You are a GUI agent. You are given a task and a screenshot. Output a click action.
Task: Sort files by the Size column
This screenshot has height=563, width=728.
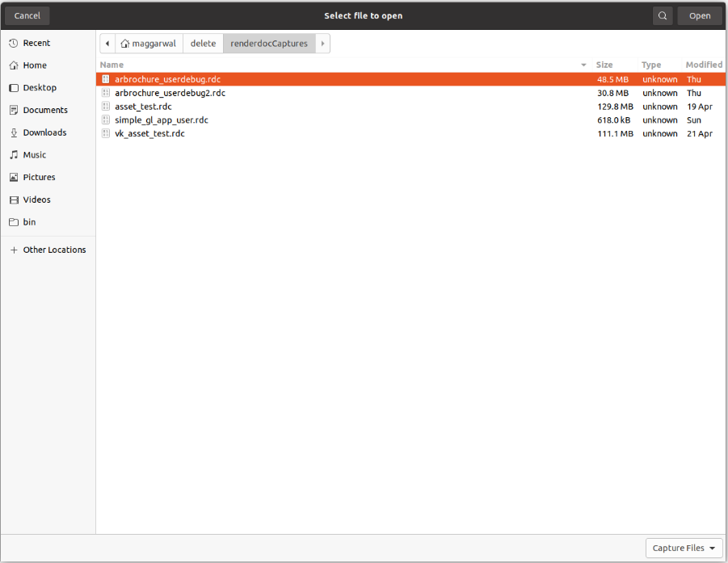click(604, 65)
